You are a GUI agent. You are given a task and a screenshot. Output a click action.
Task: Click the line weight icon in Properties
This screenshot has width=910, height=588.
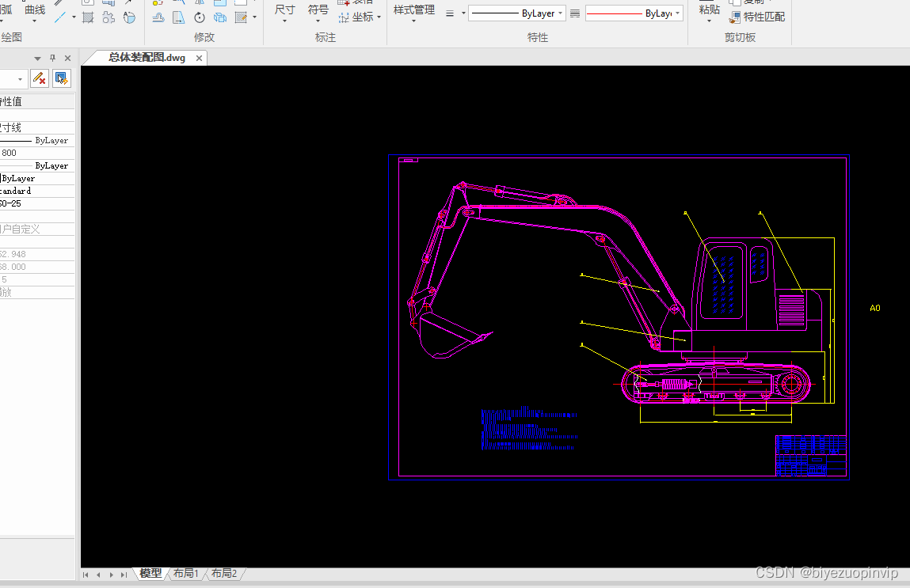450,13
